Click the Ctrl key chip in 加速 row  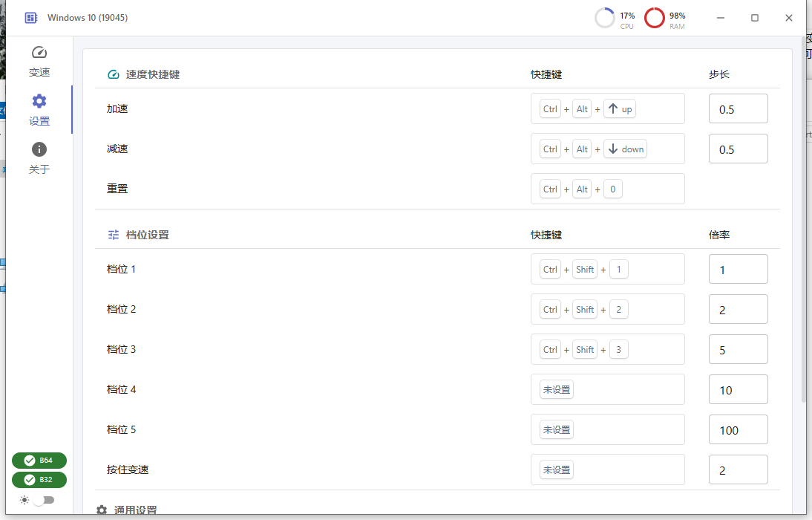550,109
